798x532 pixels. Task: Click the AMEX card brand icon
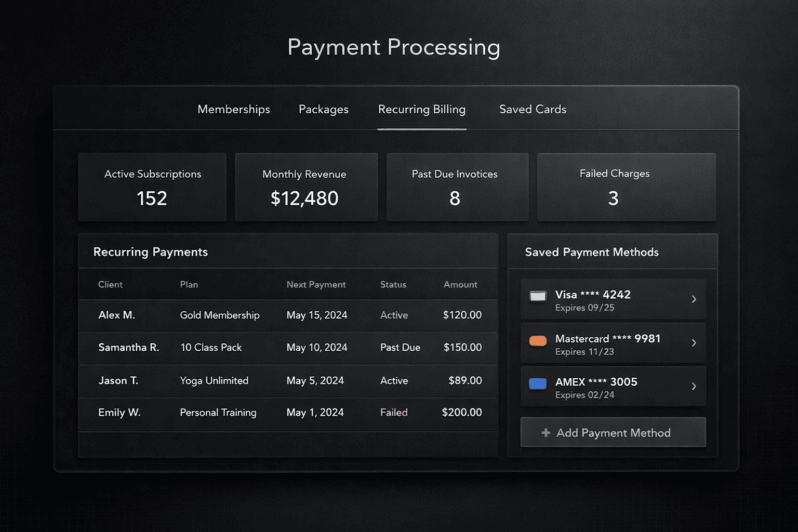point(538,384)
